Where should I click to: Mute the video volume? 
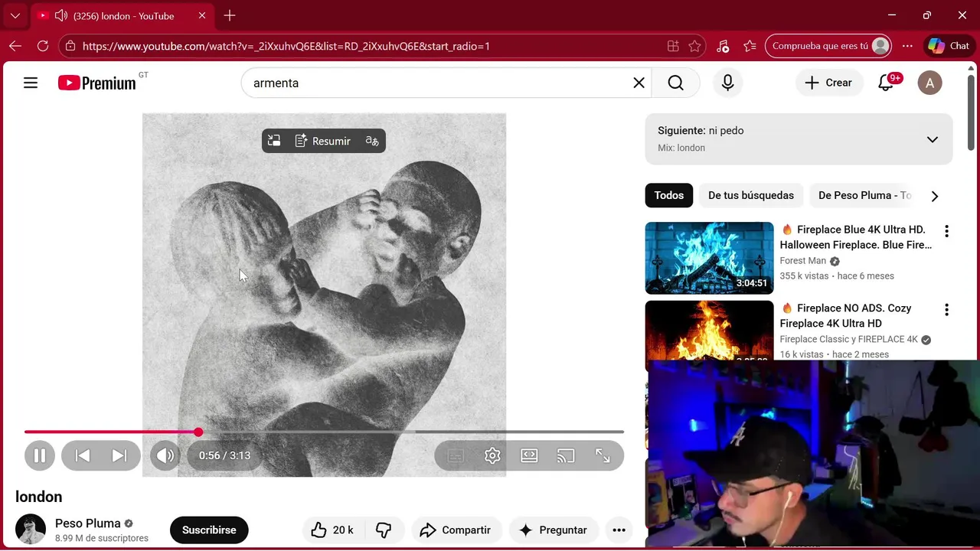point(165,455)
